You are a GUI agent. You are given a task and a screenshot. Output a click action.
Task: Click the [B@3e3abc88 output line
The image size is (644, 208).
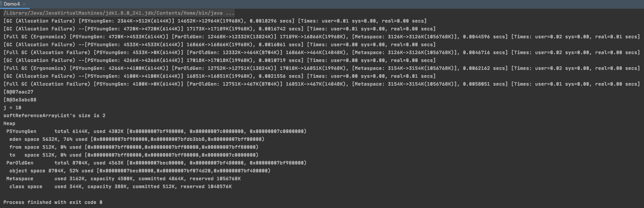[x=20, y=100]
